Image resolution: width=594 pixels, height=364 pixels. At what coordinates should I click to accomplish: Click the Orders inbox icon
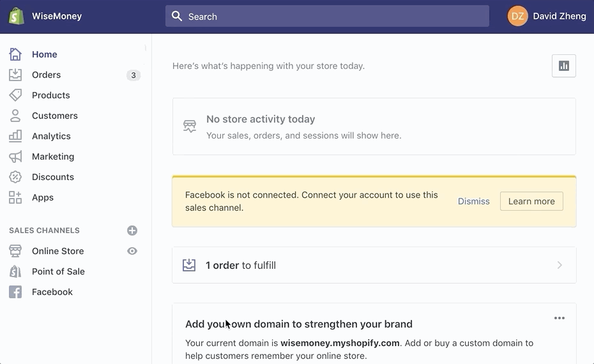(15, 75)
